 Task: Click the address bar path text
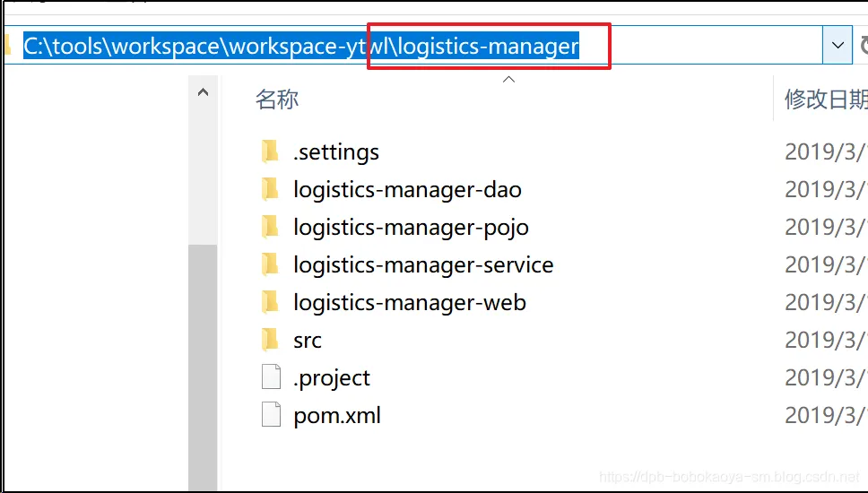301,46
